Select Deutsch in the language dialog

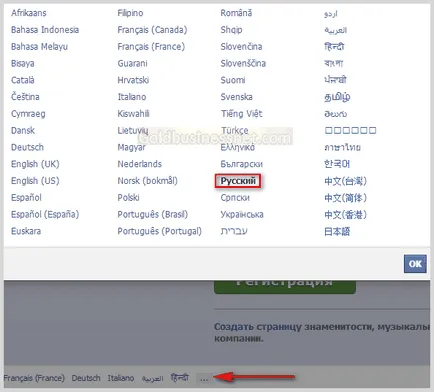click(x=27, y=147)
